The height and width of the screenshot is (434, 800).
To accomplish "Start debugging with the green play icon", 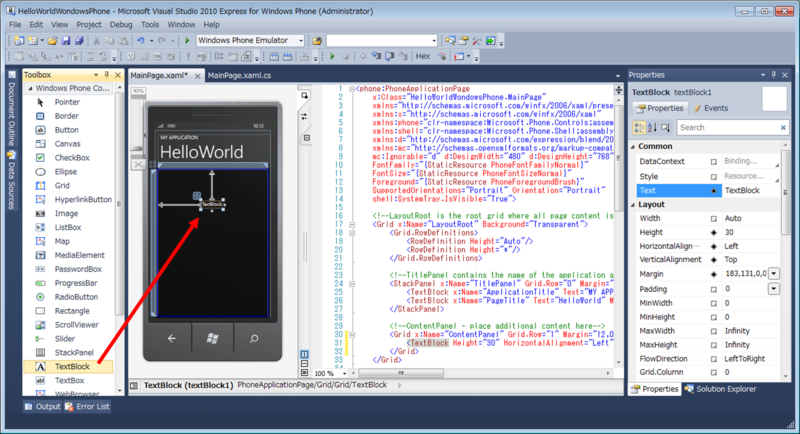I will (x=187, y=40).
